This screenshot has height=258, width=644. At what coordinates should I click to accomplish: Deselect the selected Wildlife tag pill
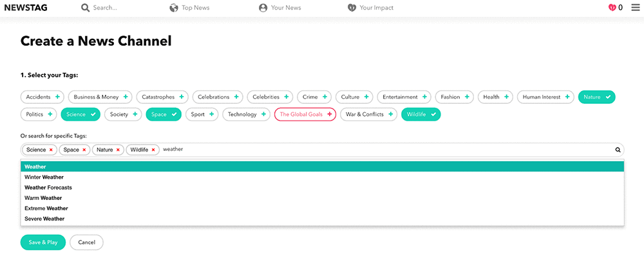[x=421, y=114]
